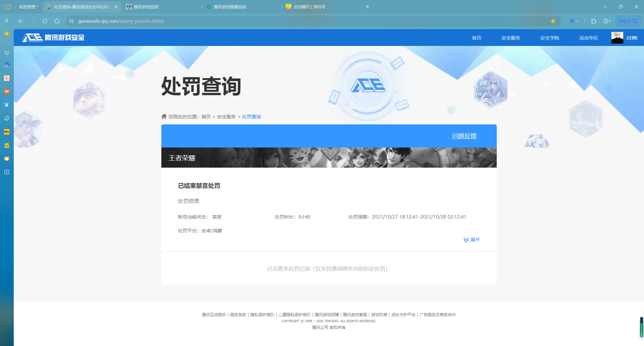
Task: Open the blue square app sidebar shortcut
Action: point(7,105)
